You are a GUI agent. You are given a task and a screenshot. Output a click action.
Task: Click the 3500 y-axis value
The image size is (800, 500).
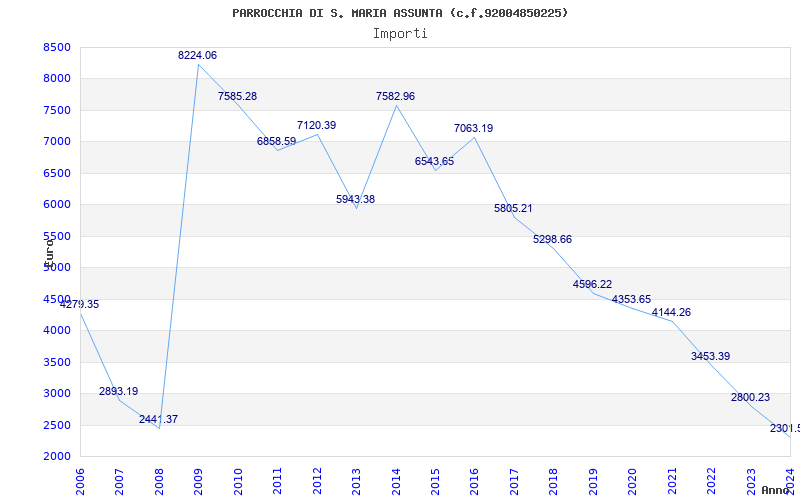[57, 362]
